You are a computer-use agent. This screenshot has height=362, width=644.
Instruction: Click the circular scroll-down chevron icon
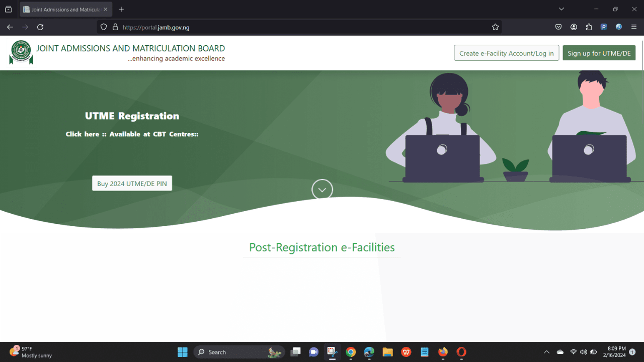click(x=322, y=190)
